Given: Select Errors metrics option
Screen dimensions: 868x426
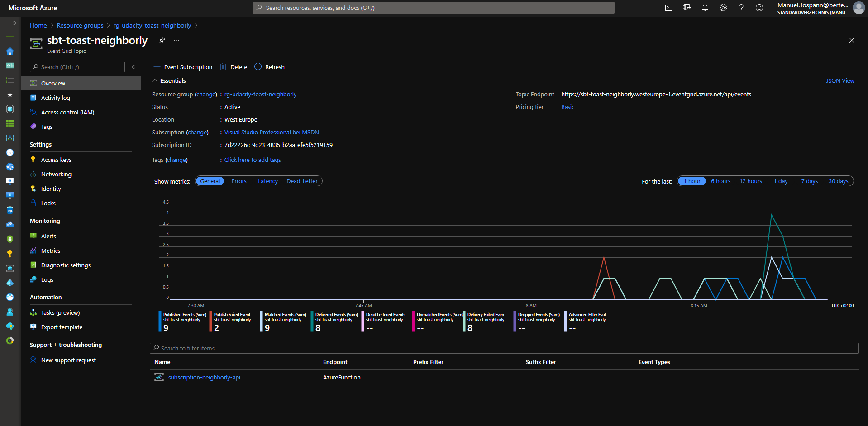Looking at the screenshot, I should pos(239,181).
